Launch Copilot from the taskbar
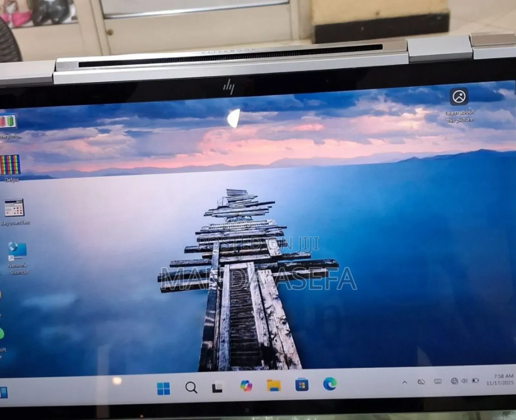Image resolution: width=516 pixels, height=420 pixels. (x=246, y=386)
